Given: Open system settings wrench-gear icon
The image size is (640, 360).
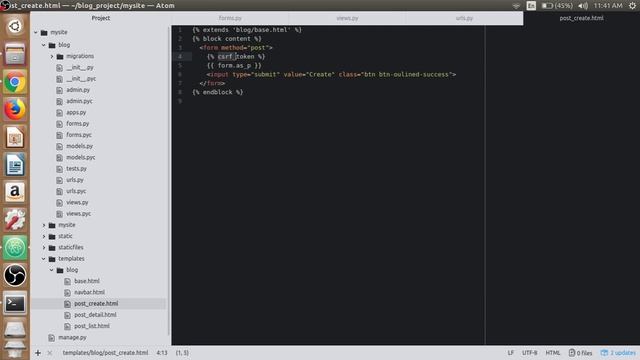Looking at the screenshot, I should (15, 220).
